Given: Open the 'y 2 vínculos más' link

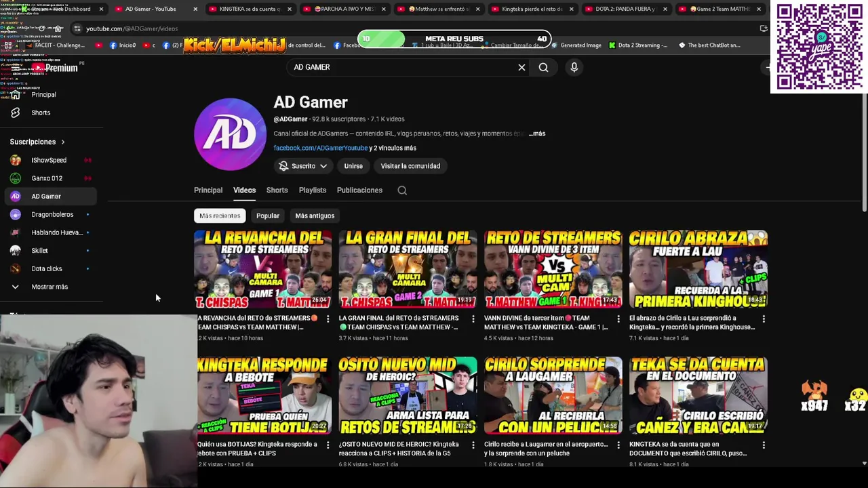Looking at the screenshot, I should (x=393, y=148).
